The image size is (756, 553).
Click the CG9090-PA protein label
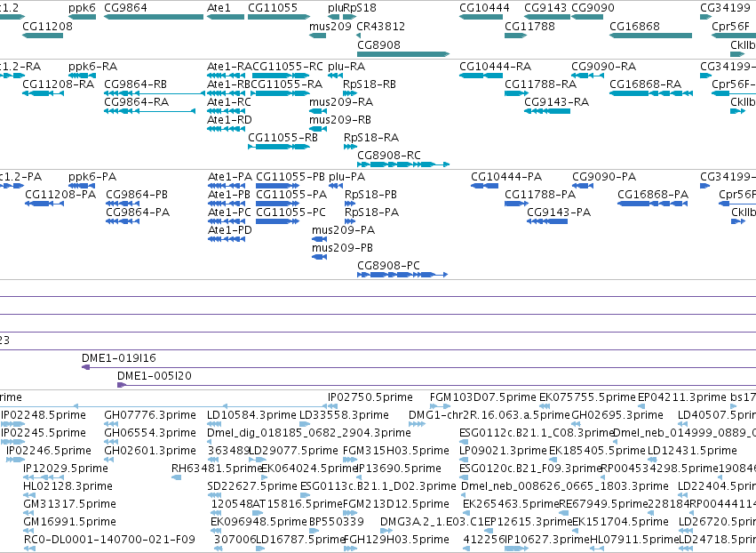point(604,177)
